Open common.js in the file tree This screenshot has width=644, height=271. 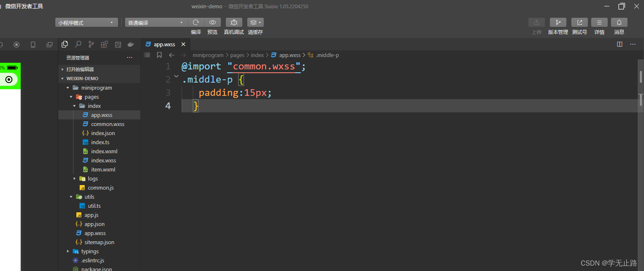(x=101, y=188)
